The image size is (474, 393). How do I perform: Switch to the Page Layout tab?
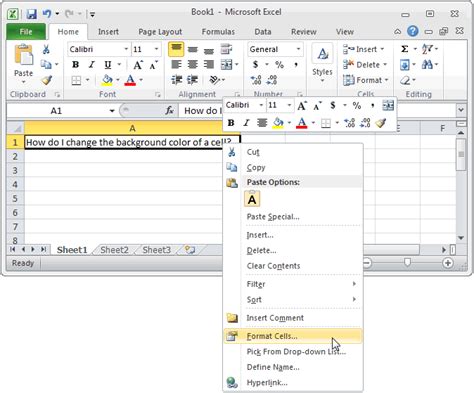point(160,32)
